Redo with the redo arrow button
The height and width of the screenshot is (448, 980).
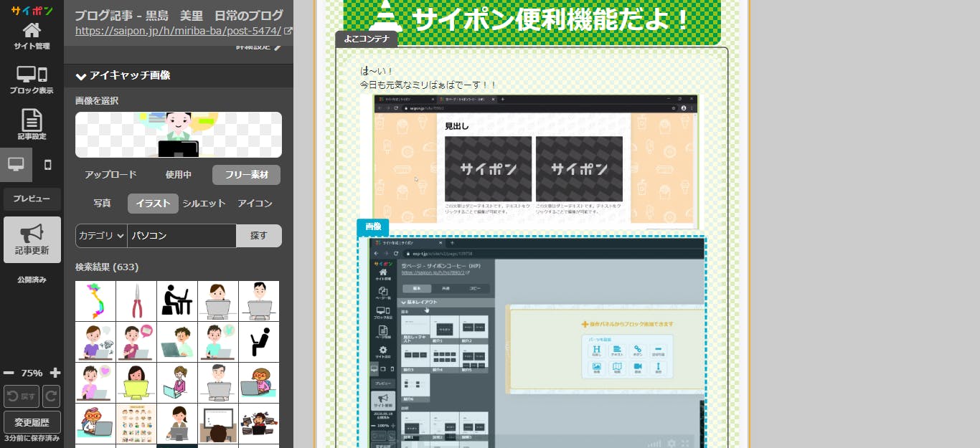click(x=52, y=396)
